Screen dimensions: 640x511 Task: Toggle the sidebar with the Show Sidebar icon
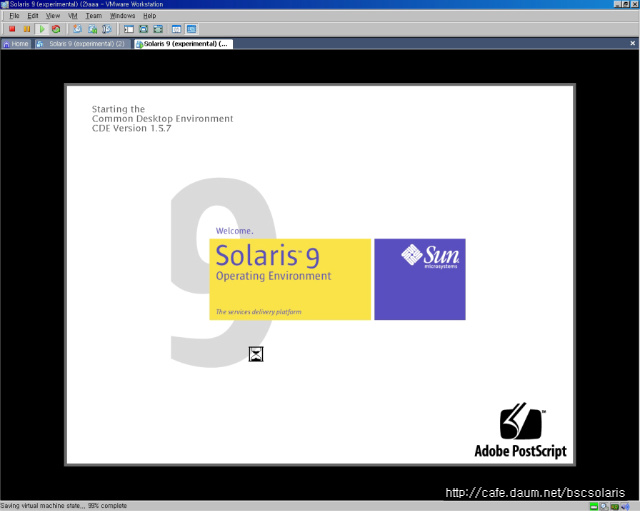(x=129, y=29)
